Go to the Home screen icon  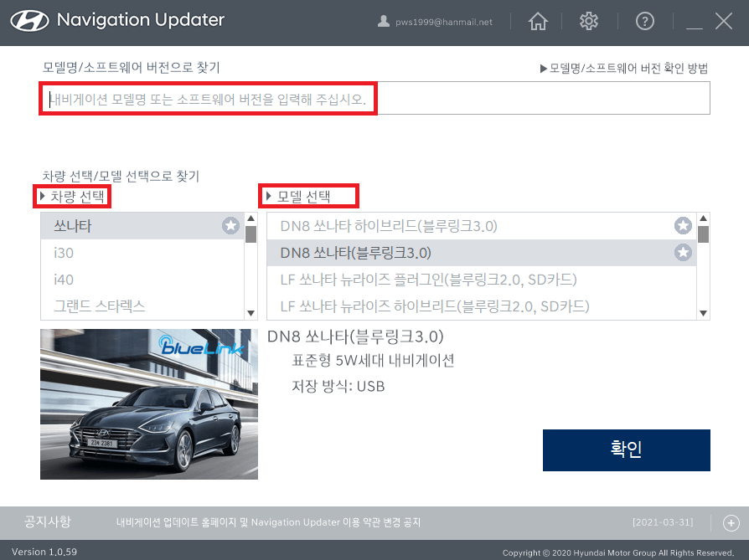pos(538,21)
